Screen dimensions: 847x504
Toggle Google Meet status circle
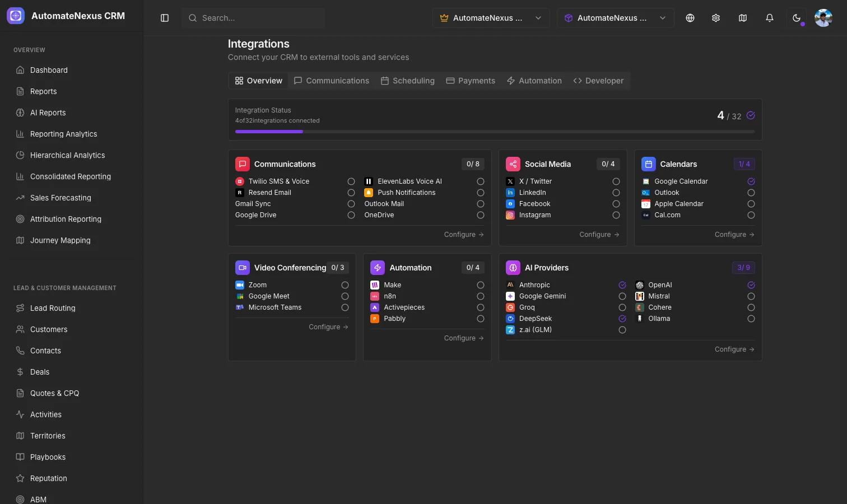[345, 296]
